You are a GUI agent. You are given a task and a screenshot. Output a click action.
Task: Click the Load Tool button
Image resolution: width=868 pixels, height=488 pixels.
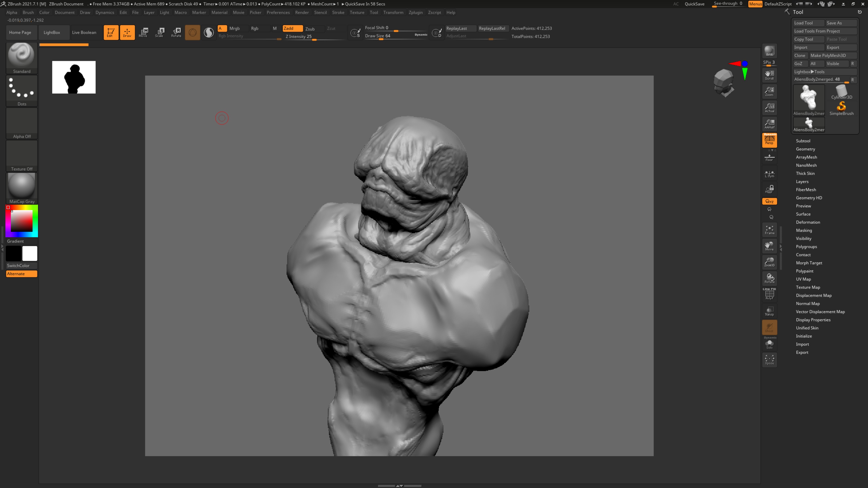(808, 23)
